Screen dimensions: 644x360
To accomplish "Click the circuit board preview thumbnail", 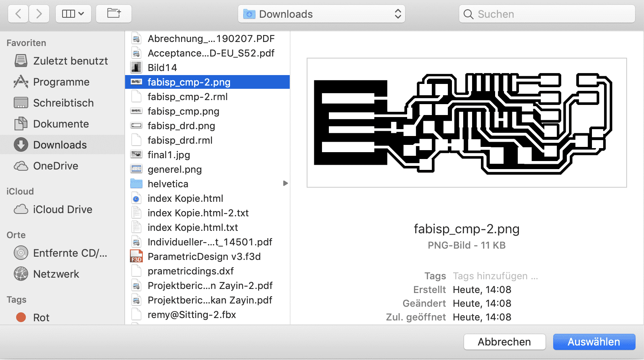I will (x=466, y=123).
